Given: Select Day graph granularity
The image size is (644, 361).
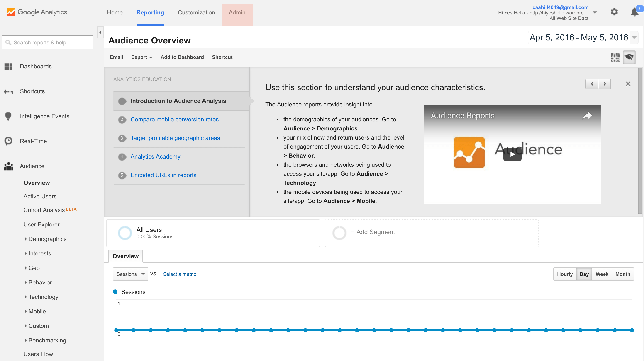Looking at the screenshot, I should (584, 274).
